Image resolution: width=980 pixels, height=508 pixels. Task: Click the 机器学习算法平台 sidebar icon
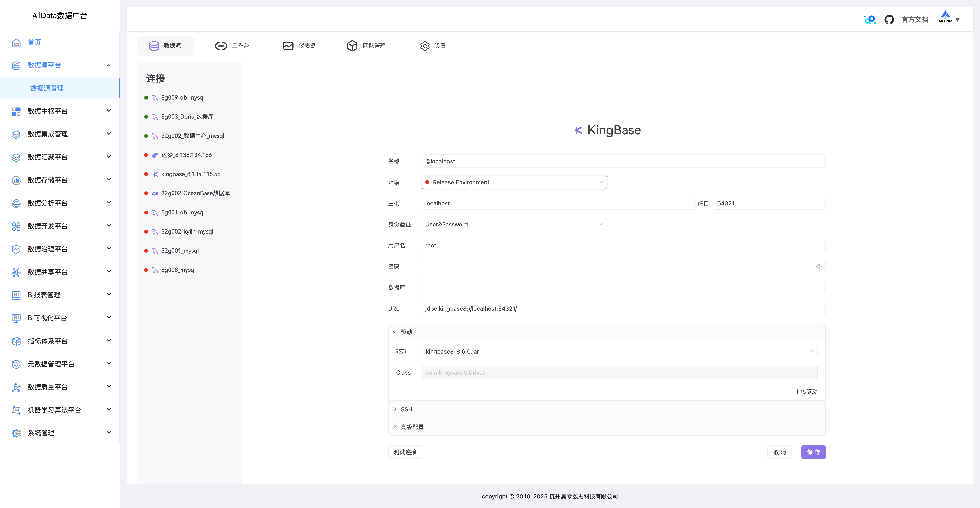pos(16,410)
